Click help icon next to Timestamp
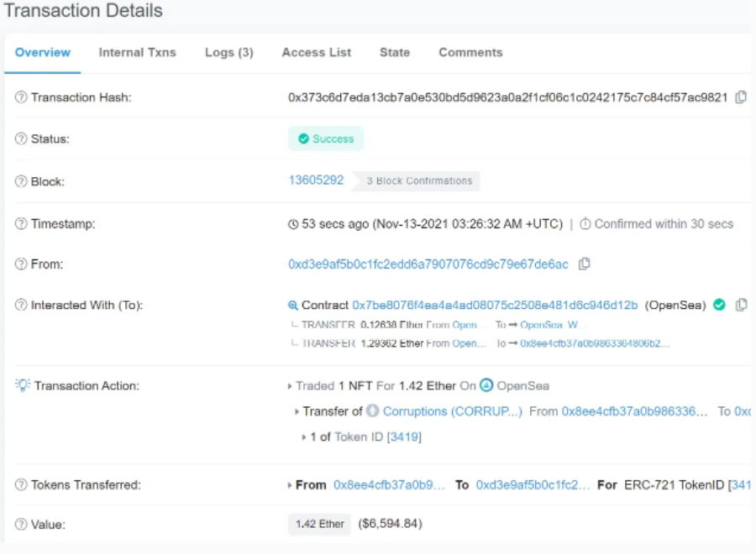The width and height of the screenshot is (756, 554). (x=21, y=224)
